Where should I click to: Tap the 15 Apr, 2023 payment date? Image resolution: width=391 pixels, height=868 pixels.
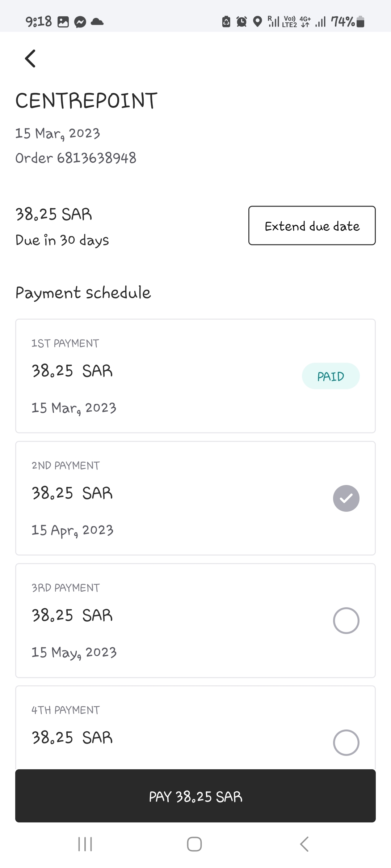point(72,530)
